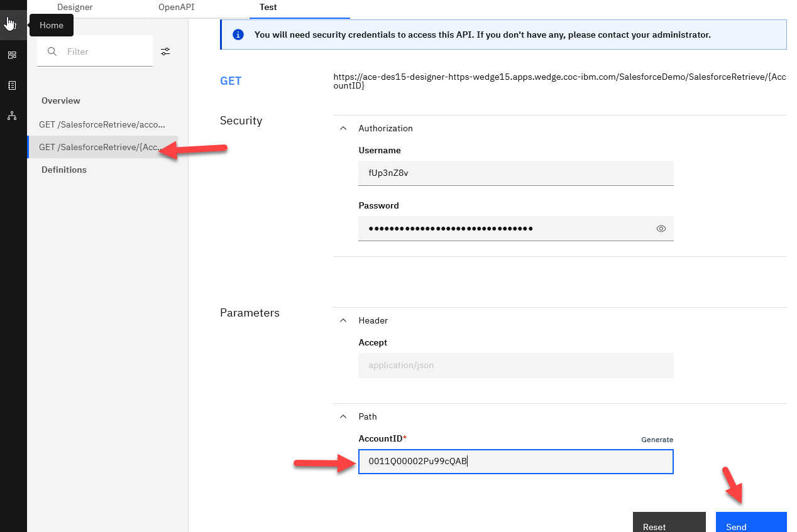Click the search magnifier icon in Filter
The width and height of the screenshot is (797, 532).
point(53,52)
